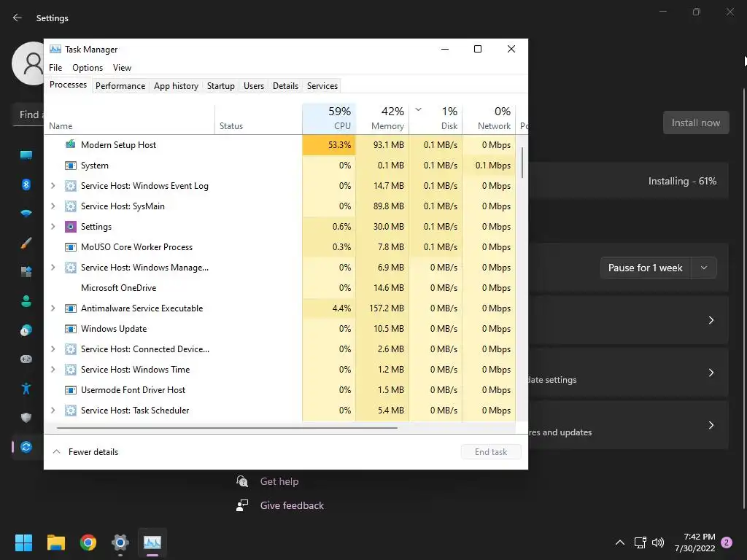Screen dimensions: 747x560
Task: Collapse with Fewer details chevron
Action: point(56,451)
